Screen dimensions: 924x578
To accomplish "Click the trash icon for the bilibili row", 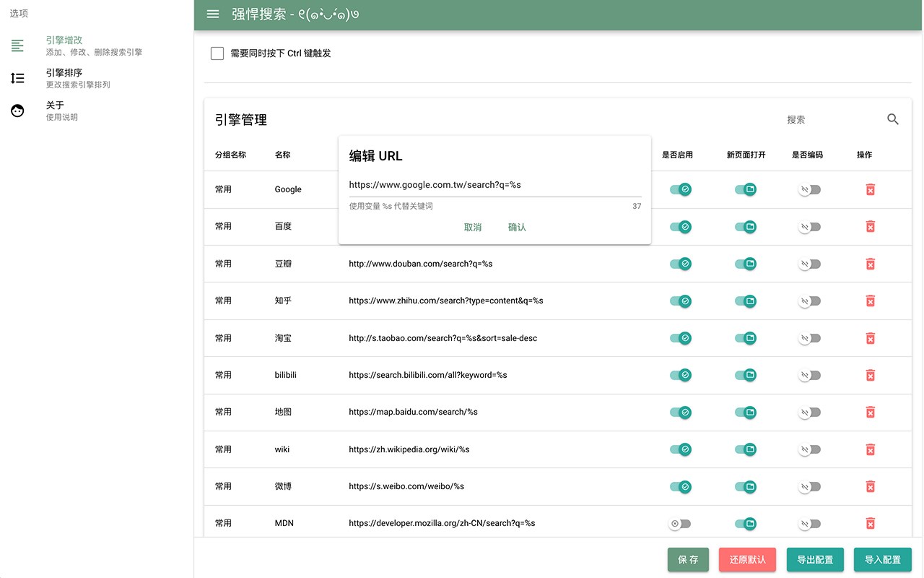I will coord(870,375).
